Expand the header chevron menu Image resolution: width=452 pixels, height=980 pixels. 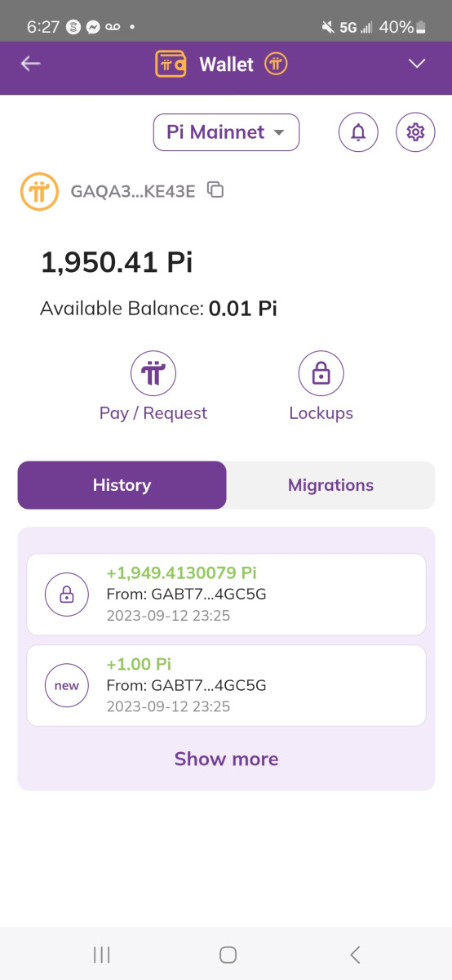[417, 64]
